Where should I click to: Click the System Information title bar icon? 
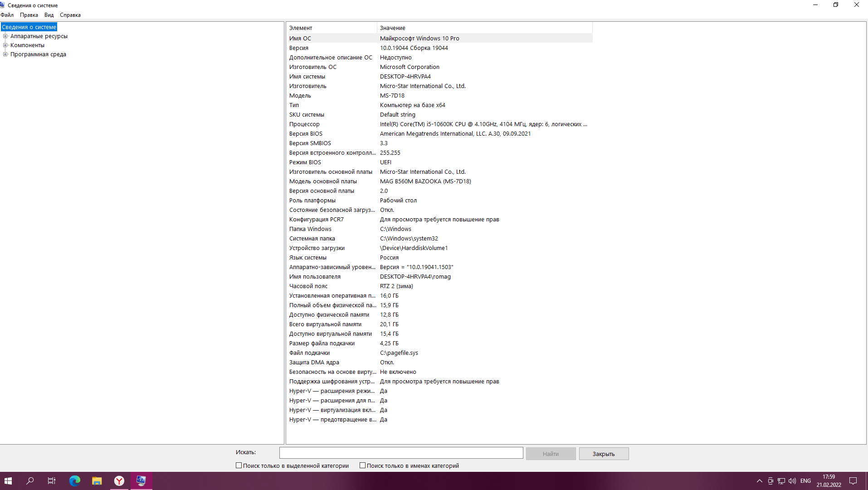[3, 5]
